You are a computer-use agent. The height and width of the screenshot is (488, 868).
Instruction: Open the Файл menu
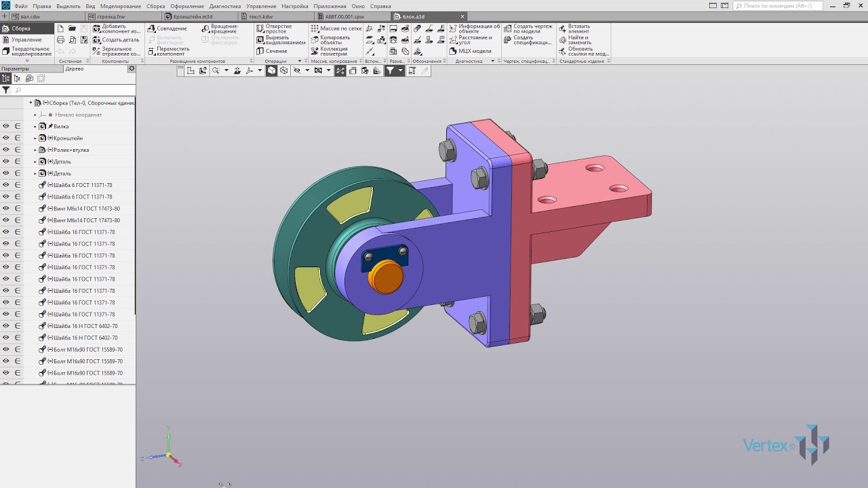[x=21, y=6]
